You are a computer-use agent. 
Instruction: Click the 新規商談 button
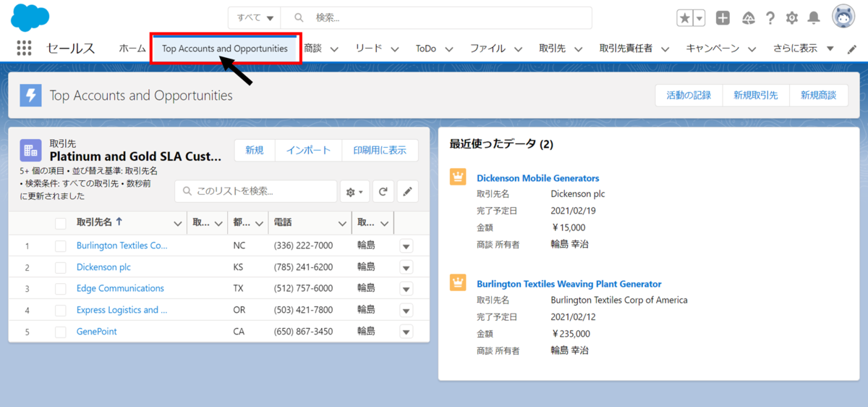coord(818,95)
